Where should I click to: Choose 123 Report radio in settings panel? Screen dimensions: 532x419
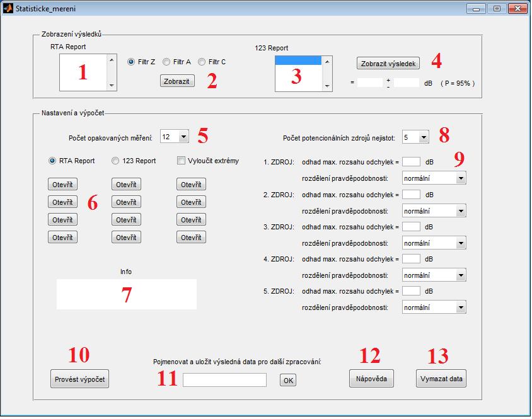click(115, 161)
